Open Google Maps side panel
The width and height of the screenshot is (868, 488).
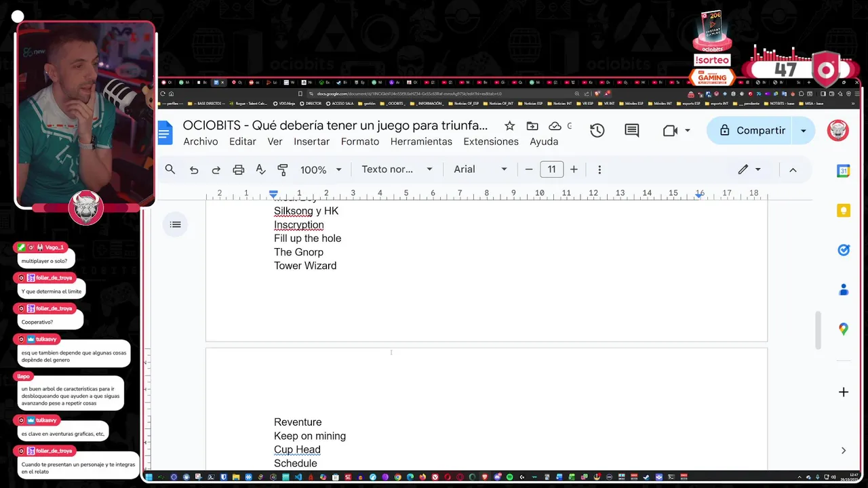[x=844, y=329]
